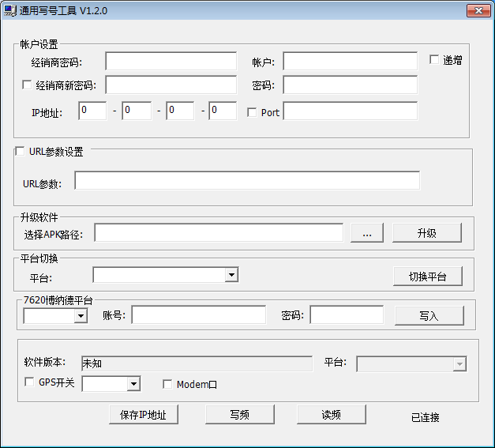Click the fourth IP地址 octet field
This screenshot has height=448, width=495.
tap(223, 111)
